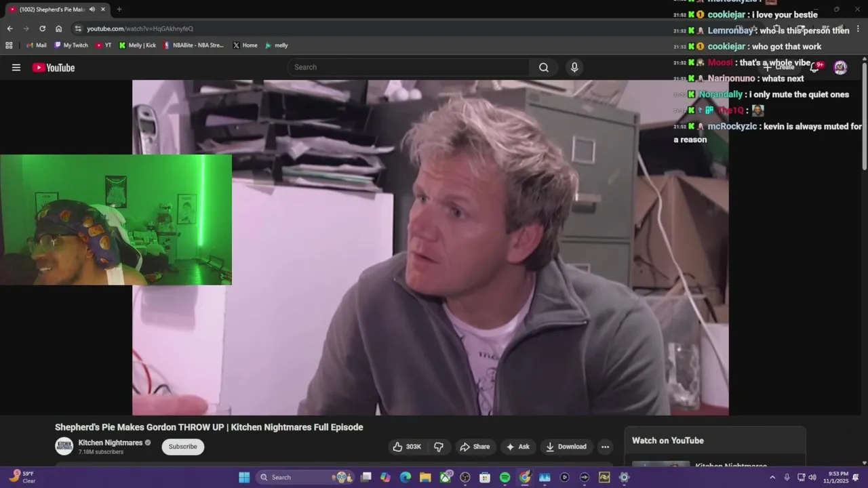Open YouTube notifications bell
This screenshot has width=868, height=488.
click(x=815, y=67)
